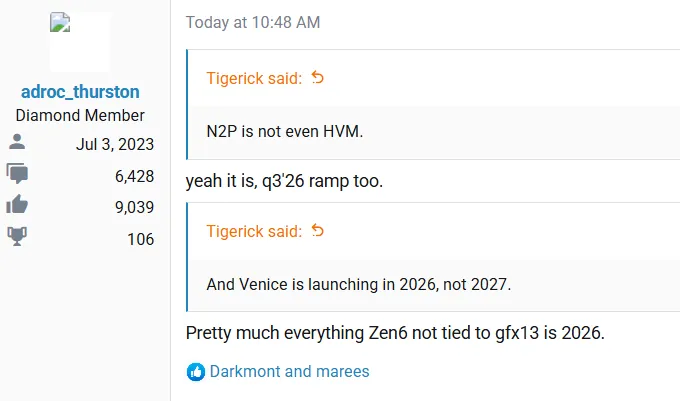Click the 106 trophy points number
The image size is (680, 401).
tap(141, 239)
